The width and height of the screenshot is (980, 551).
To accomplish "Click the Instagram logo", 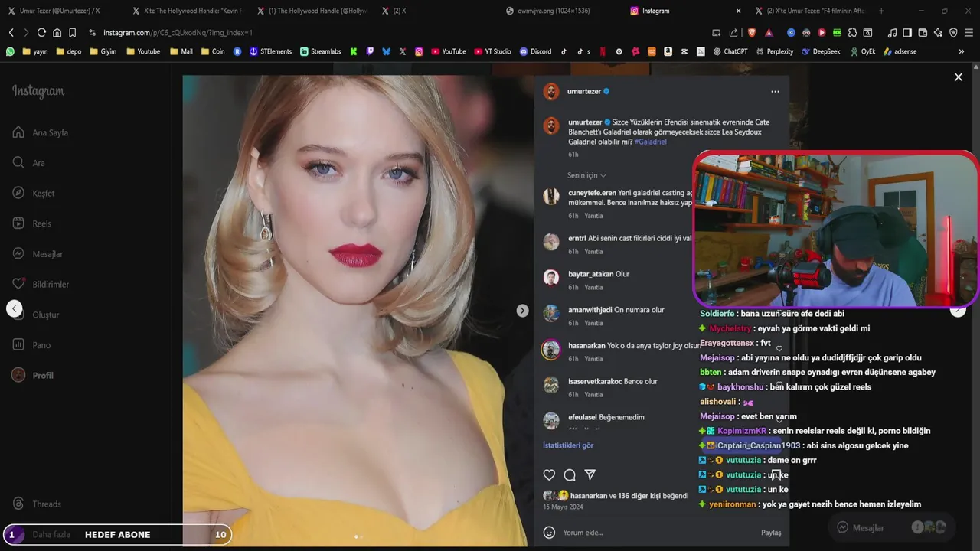I will (38, 91).
